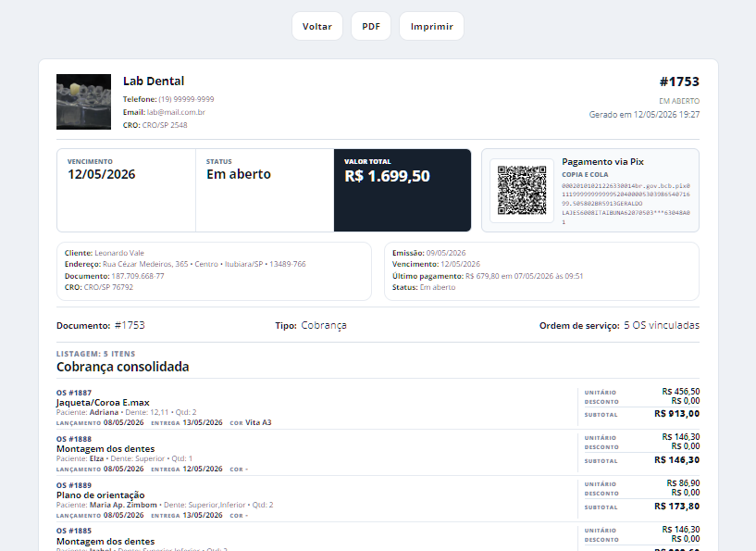756x551 pixels.
Task: Click patient name Adriana
Action: (104, 412)
